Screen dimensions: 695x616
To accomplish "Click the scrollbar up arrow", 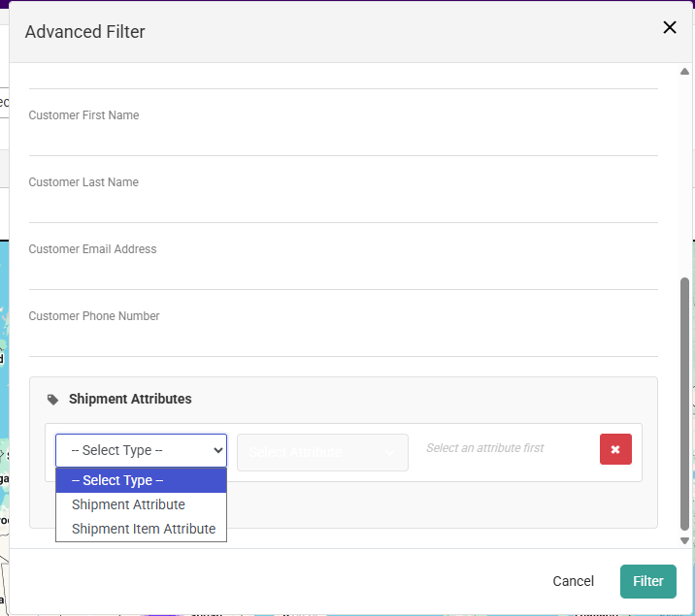I will 684,71.
